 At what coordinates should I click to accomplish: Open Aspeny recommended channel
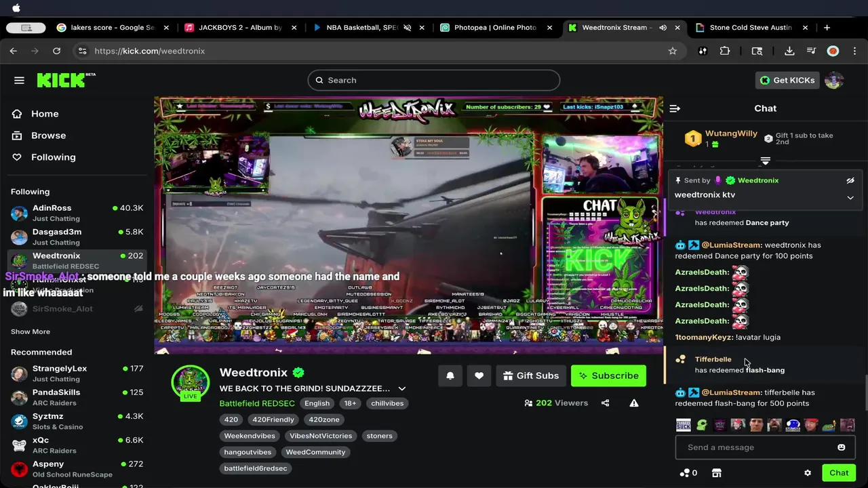point(77,469)
